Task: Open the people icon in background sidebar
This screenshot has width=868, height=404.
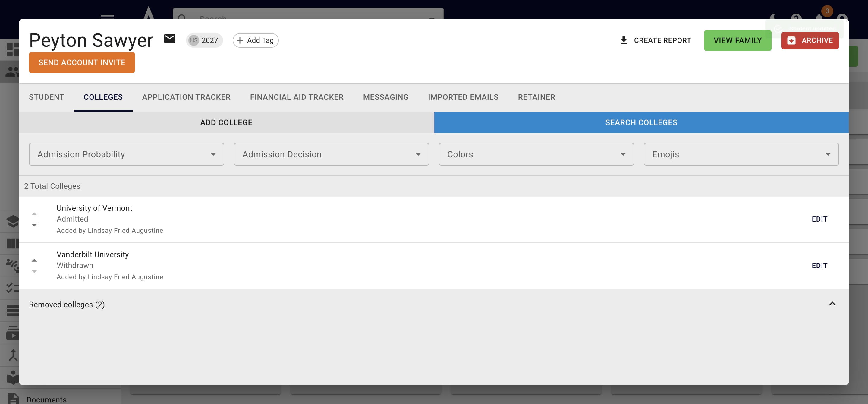Action: click(13, 71)
